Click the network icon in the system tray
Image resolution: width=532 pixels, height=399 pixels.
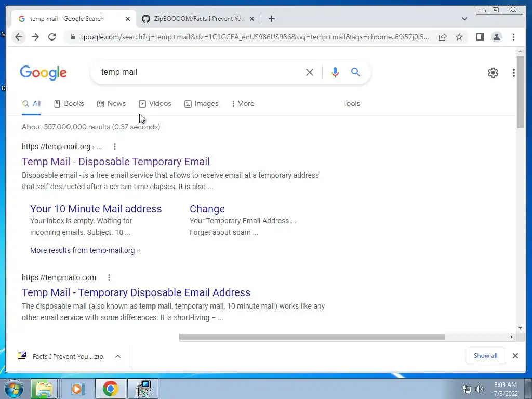tap(467, 389)
